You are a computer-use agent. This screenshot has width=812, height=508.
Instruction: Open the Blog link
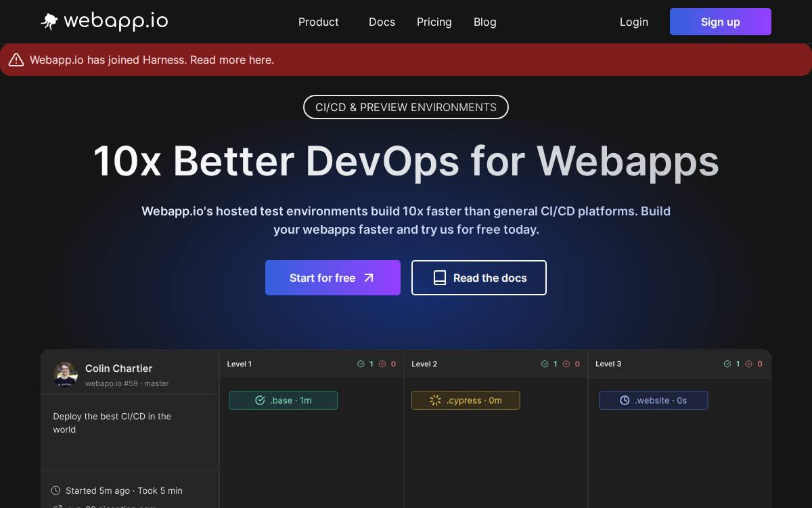tap(485, 22)
